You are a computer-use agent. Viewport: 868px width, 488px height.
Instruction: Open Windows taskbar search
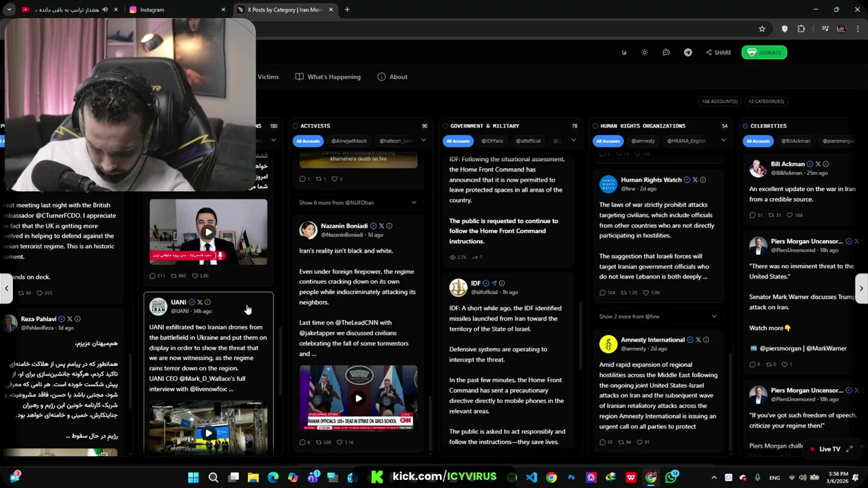(x=213, y=477)
